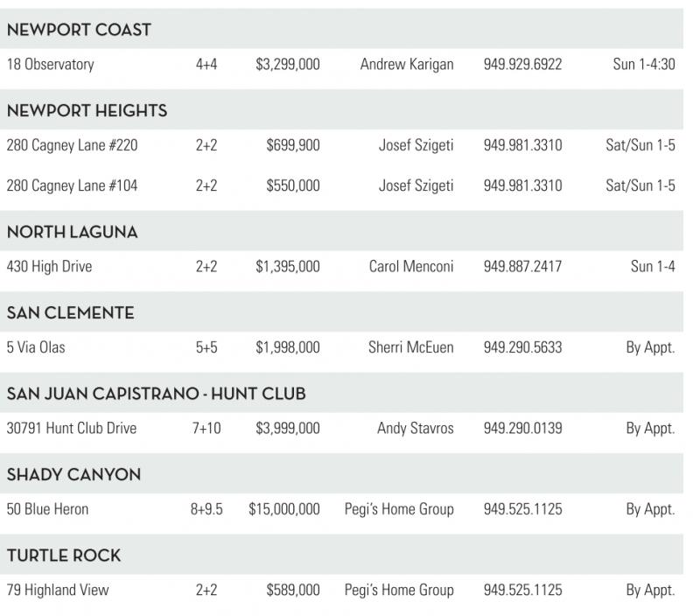Screen dimensions: 700x616
Task: Select the San Clemente section header
Action: point(70,313)
